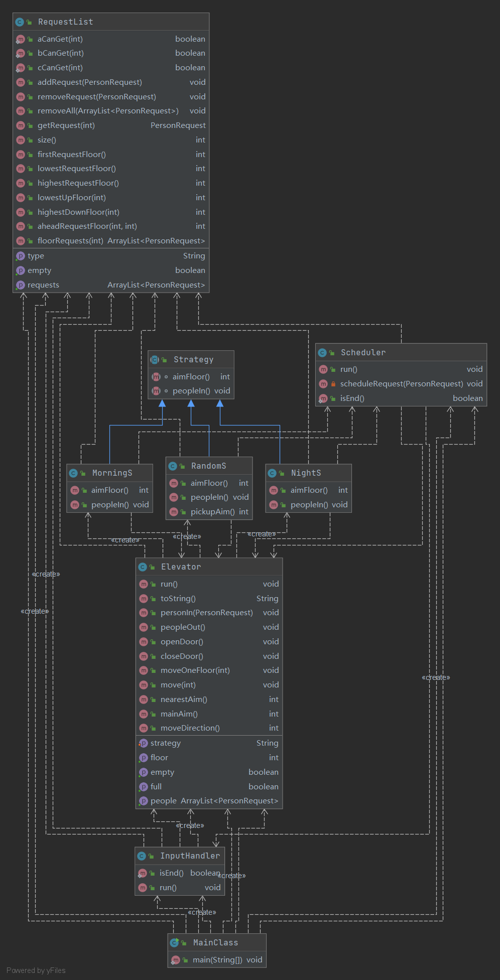Click the property icon next to strategy
This screenshot has height=980, width=500.
[x=143, y=743]
